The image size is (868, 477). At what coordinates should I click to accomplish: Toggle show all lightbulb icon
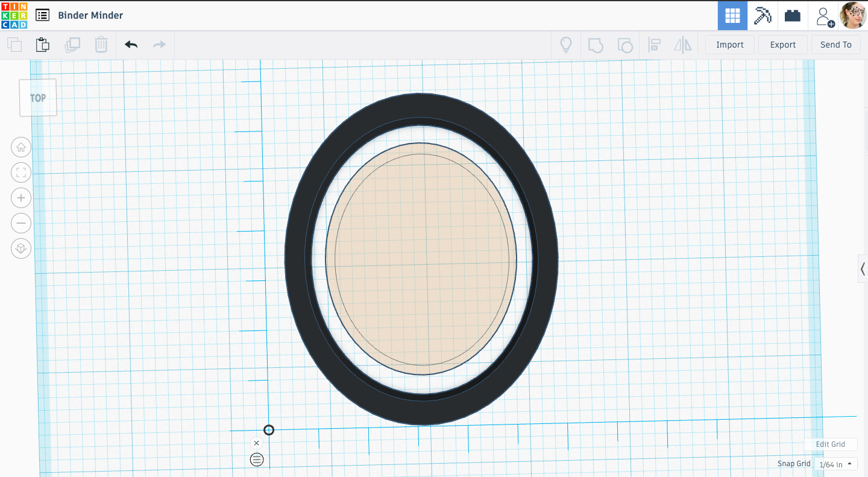pos(566,45)
